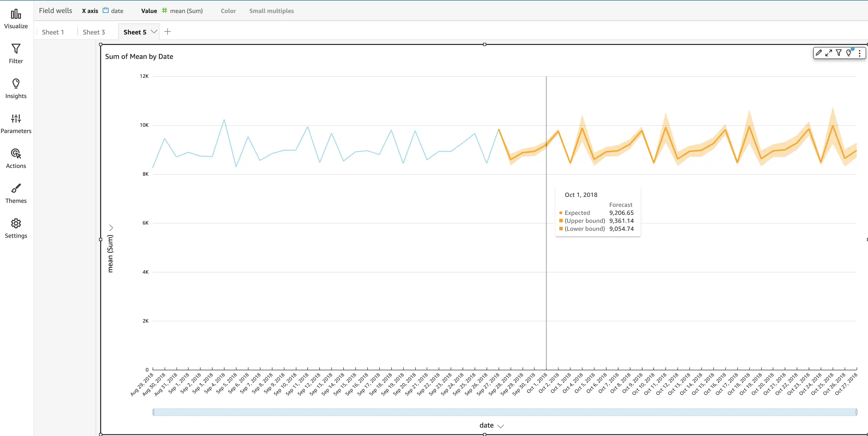The image size is (868, 436).
Task: Add a new sheet with plus button
Action: click(168, 32)
